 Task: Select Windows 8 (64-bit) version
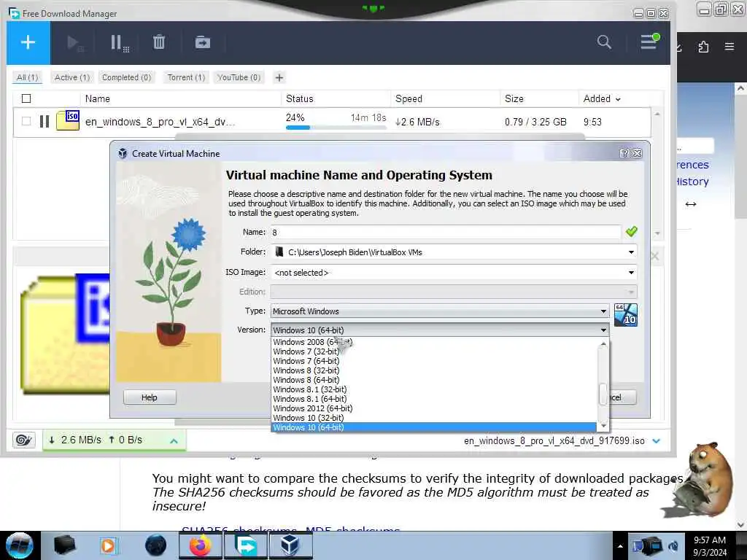point(306,380)
